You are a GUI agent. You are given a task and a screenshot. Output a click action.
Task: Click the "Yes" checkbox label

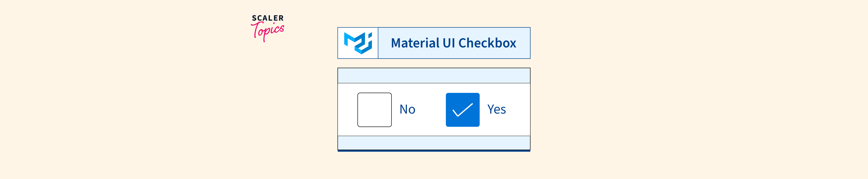click(496, 109)
